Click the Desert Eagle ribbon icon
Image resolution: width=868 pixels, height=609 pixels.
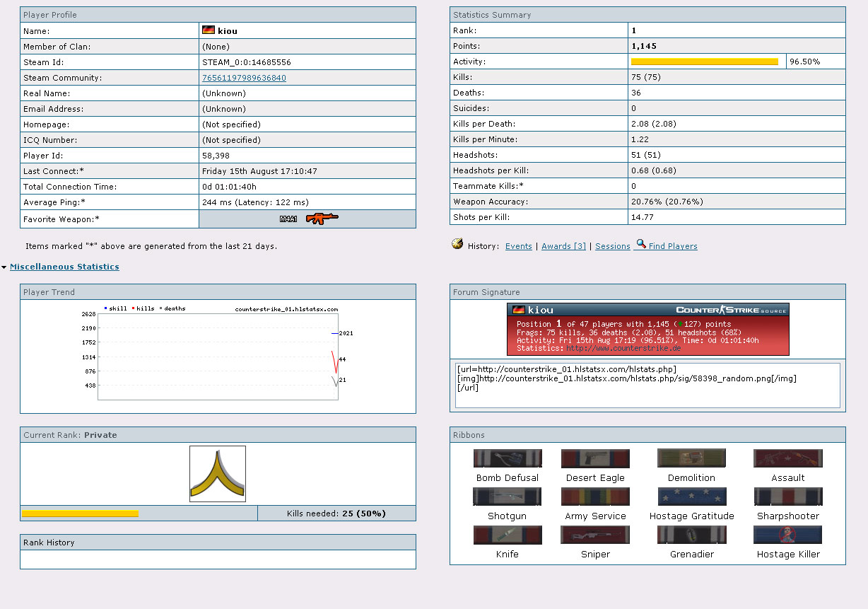(x=595, y=458)
